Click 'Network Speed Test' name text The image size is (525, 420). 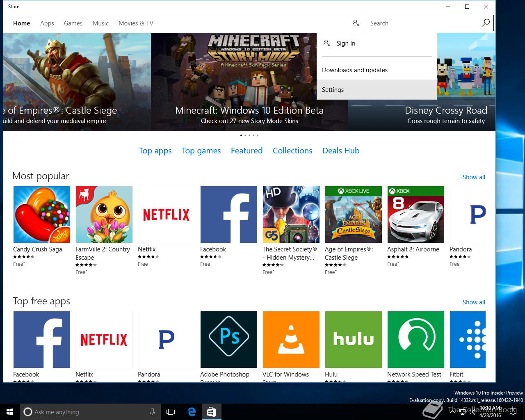[414, 374]
